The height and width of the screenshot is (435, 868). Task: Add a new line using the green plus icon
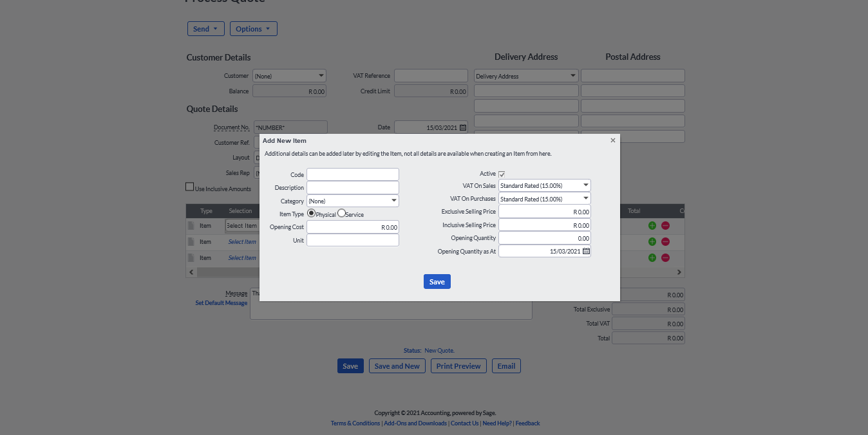click(x=653, y=226)
